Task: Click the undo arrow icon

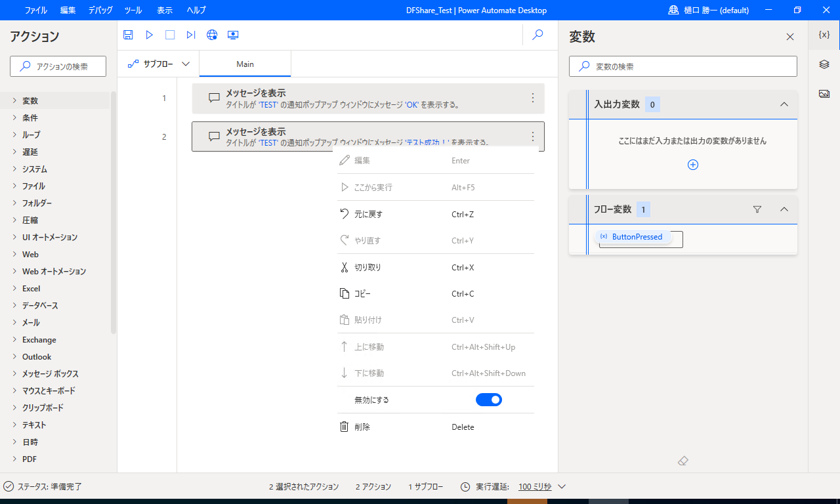Action: pyautogui.click(x=344, y=214)
